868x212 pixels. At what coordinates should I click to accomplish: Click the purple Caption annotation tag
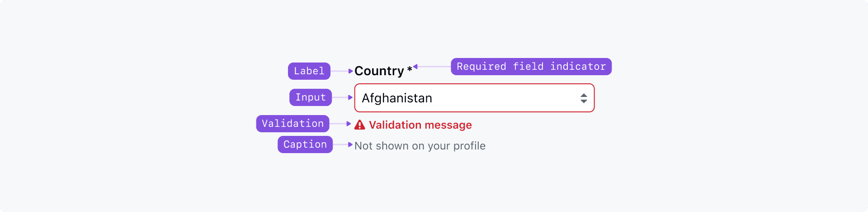[305, 145]
